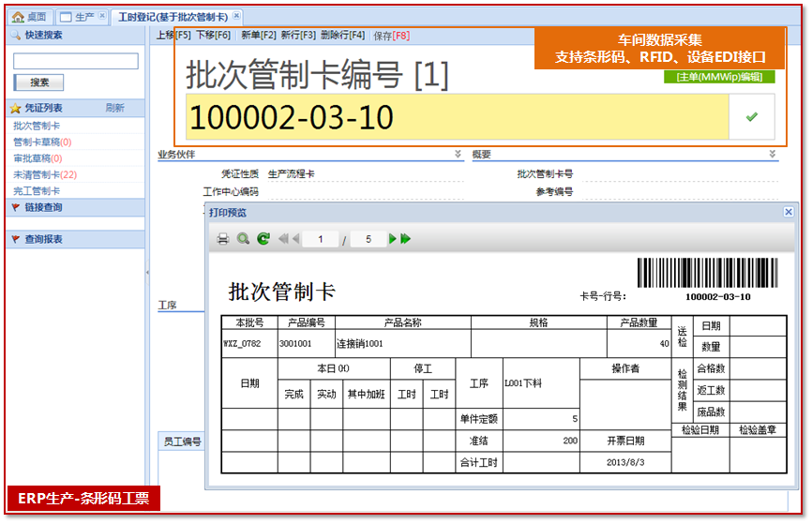The width and height of the screenshot is (812, 524).
Task: Click 保存[F8] toolbar item
Action: (392, 36)
